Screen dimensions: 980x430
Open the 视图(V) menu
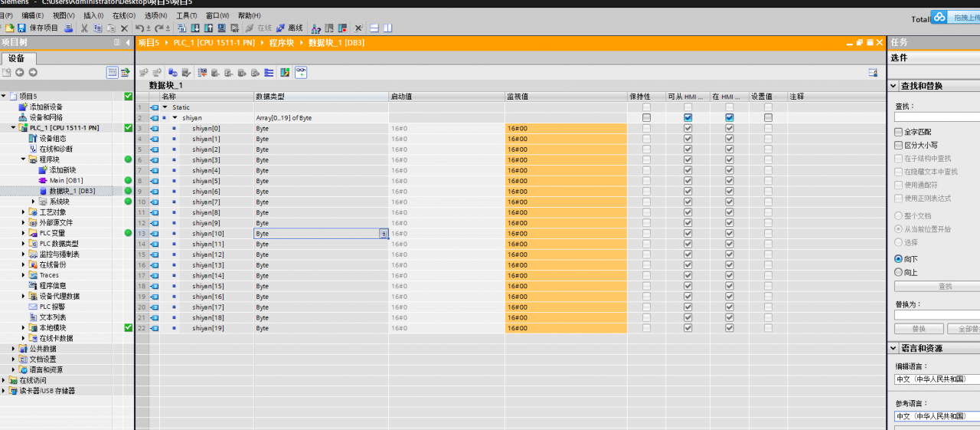click(64, 15)
